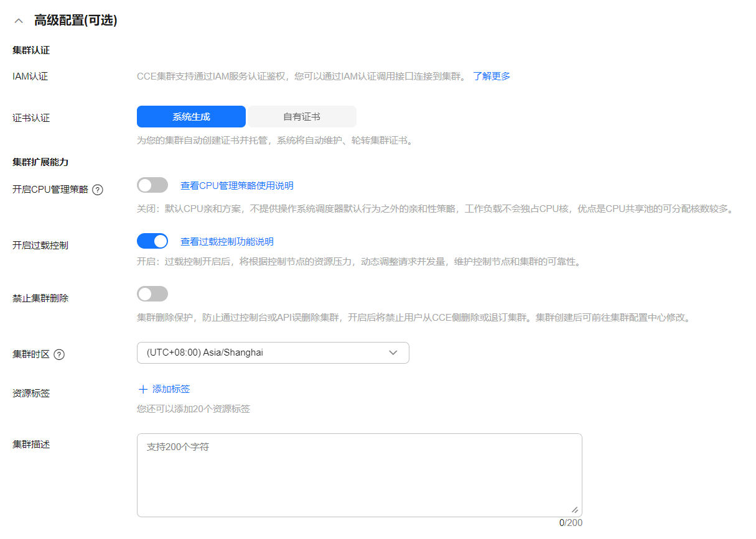Click the 您还可以添加20个资源标签 hint text
The height and width of the screenshot is (539, 756).
[x=194, y=408]
